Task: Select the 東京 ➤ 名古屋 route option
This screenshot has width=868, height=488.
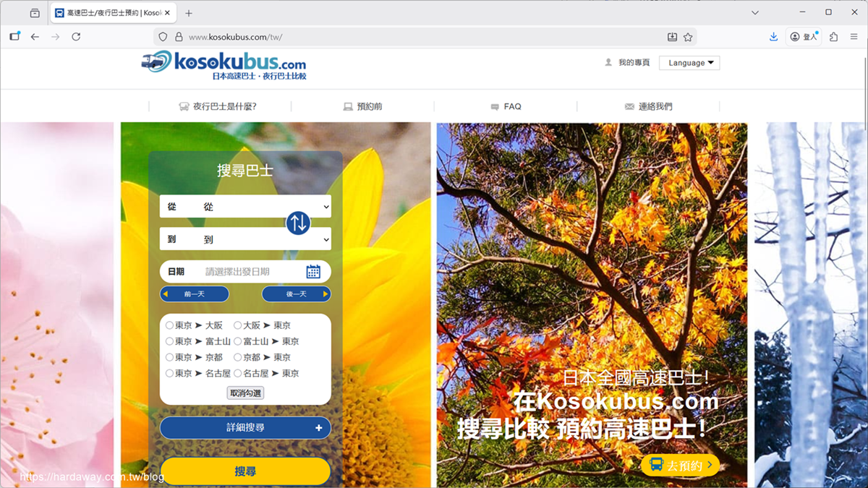Action: [170, 374]
